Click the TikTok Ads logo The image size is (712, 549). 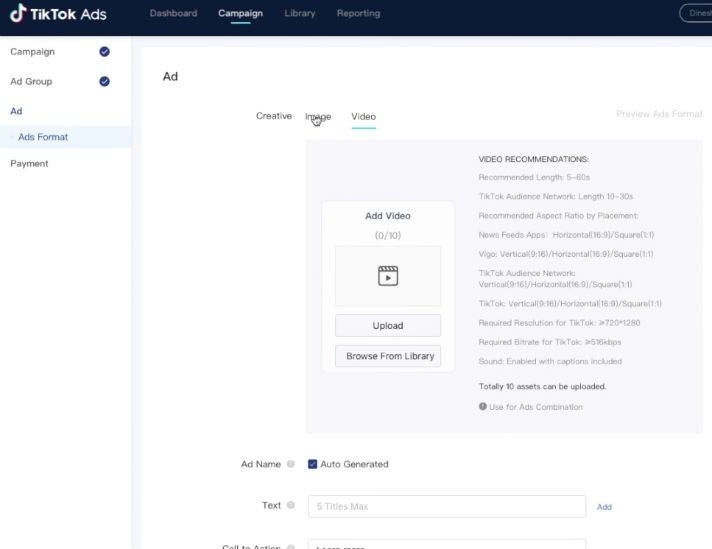coord(58,14)
